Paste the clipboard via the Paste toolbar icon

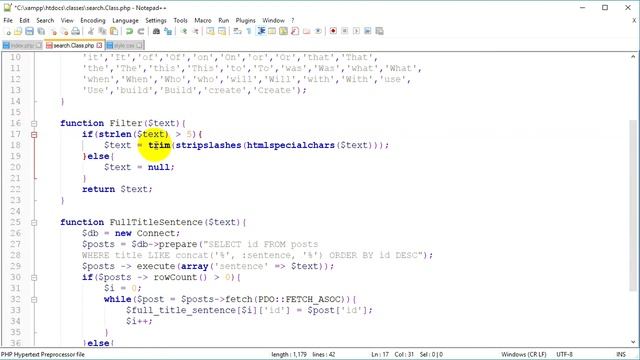pos(114,31)
